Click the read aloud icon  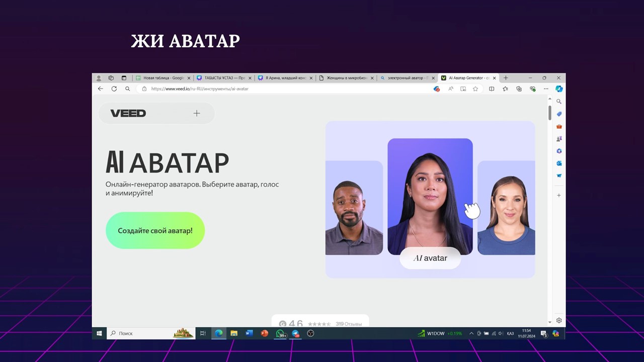[x=450, y=88]
